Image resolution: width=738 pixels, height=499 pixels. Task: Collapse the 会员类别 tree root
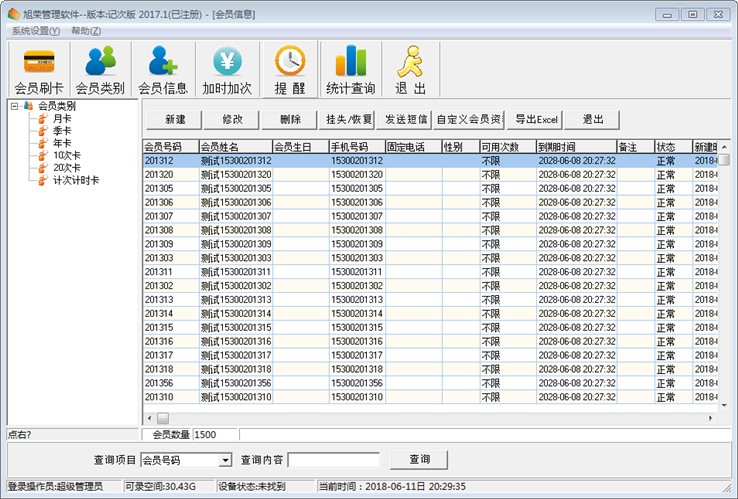[x=15, y=106]
